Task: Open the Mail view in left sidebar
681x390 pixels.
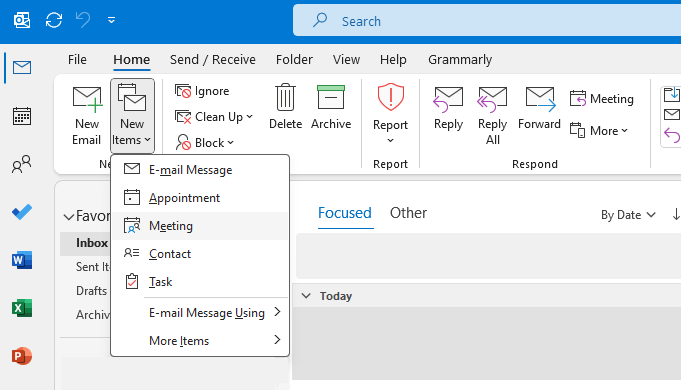Action: [x=22, y=67]
